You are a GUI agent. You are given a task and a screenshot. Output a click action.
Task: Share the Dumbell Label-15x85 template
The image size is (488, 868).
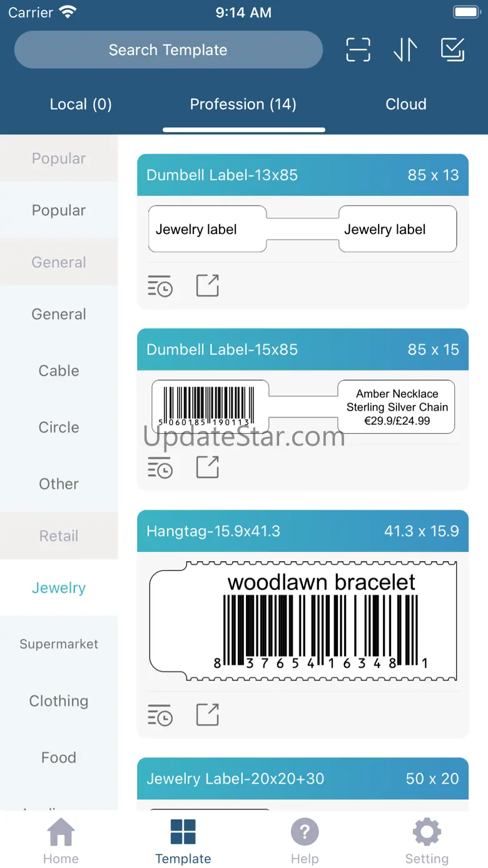(207, 467)
